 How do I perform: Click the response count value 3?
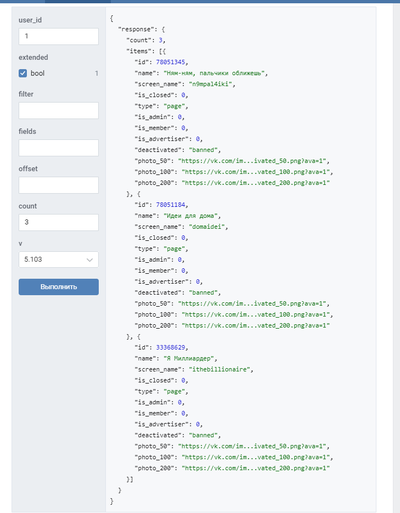click(x=161, y=40)
